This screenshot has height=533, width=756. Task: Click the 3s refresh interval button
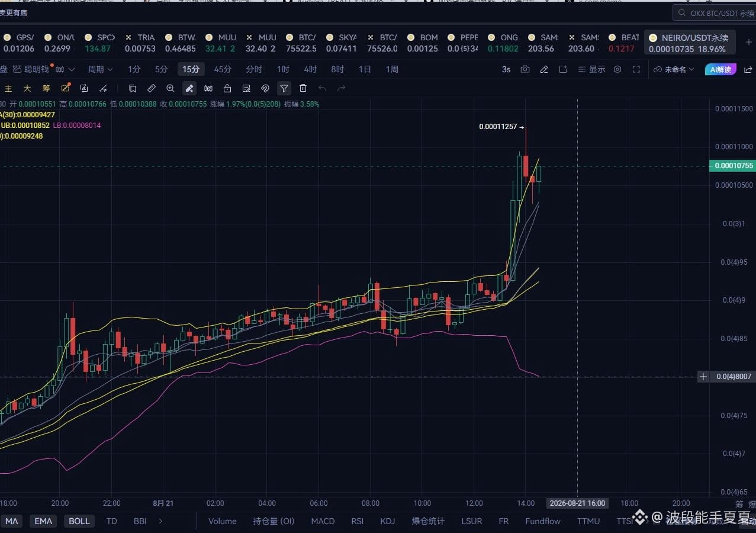(x=506, y=69)
